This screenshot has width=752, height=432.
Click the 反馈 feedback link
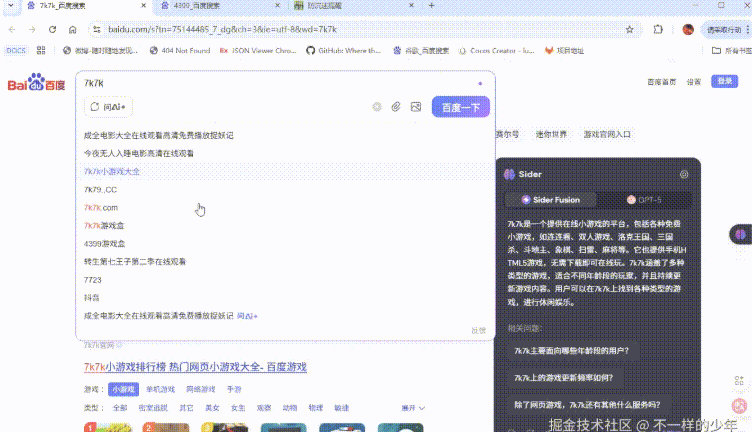coord(479,330)
